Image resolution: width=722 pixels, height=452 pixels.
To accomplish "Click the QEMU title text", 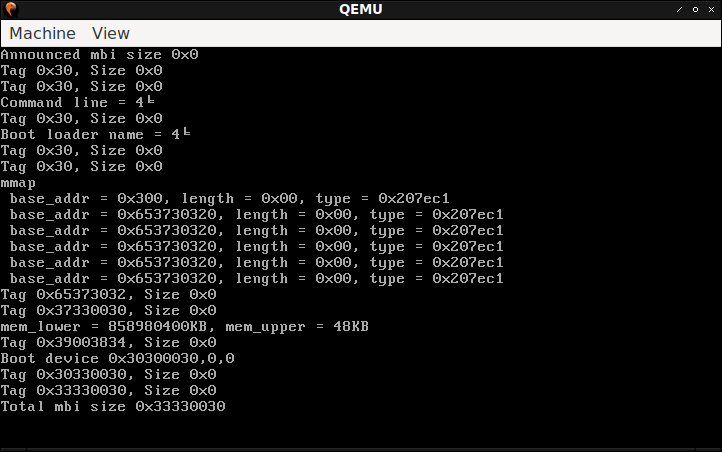I will 361,9.
